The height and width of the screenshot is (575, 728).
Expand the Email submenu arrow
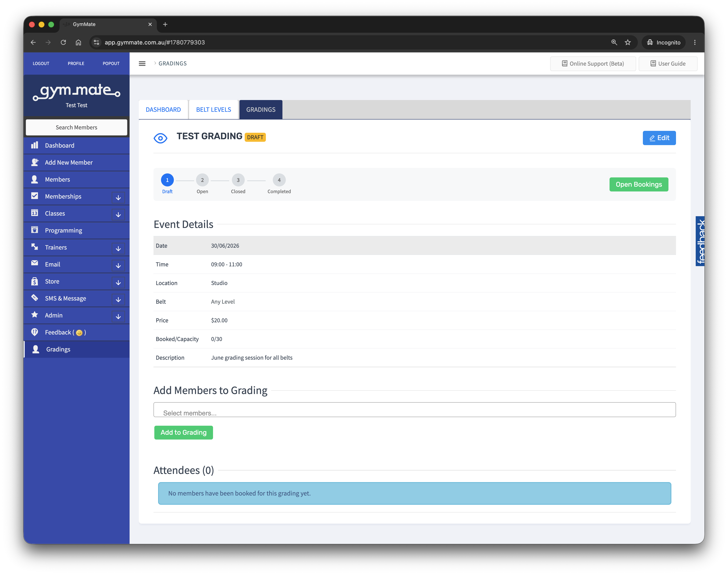pos(118,266)
